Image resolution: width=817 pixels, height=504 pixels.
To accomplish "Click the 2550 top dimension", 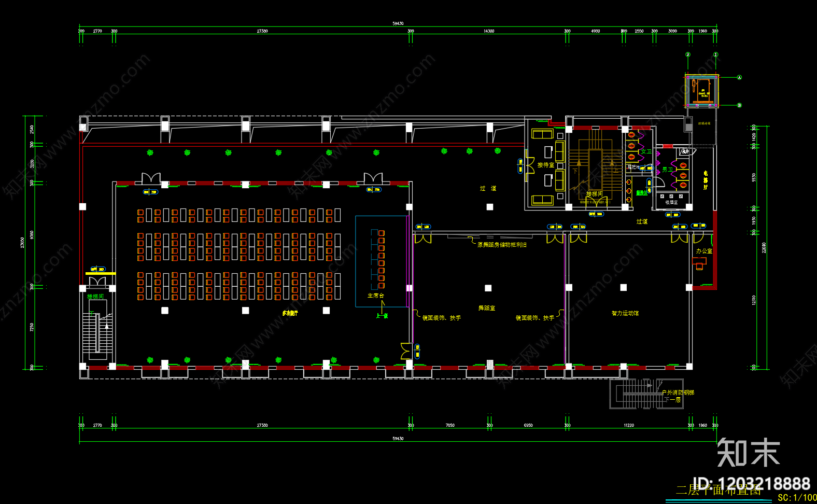I will 639,31.
